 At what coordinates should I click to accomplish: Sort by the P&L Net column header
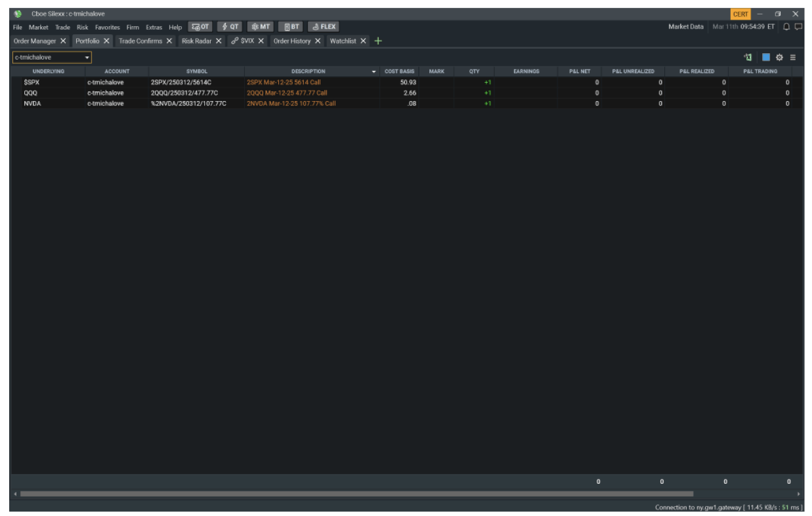tap(580, 72)
